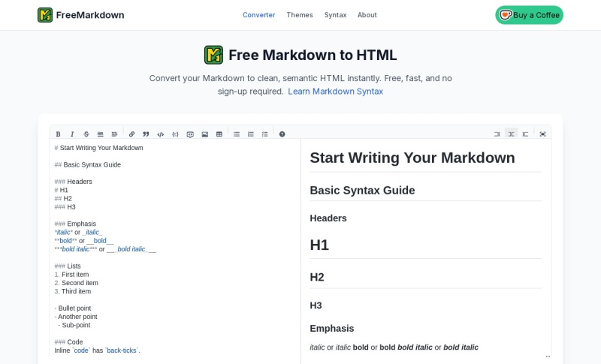Click the '*italic* or _italic_' editor line
Viewport: 601px width, 364px height.
(79, 232)
